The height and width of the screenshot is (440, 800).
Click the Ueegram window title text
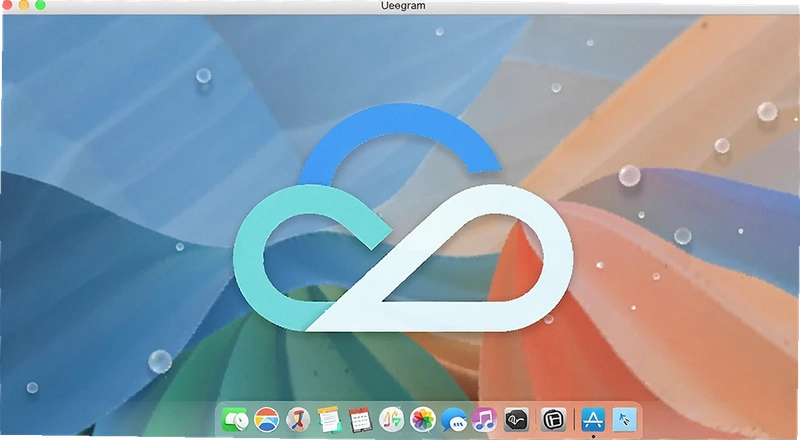click(x=403, y=6)
